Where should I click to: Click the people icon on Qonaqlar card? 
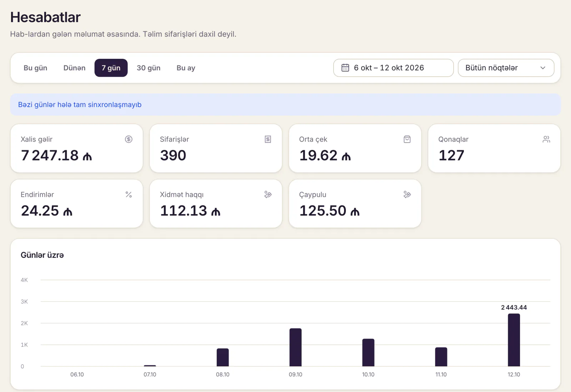pos(546,139)
